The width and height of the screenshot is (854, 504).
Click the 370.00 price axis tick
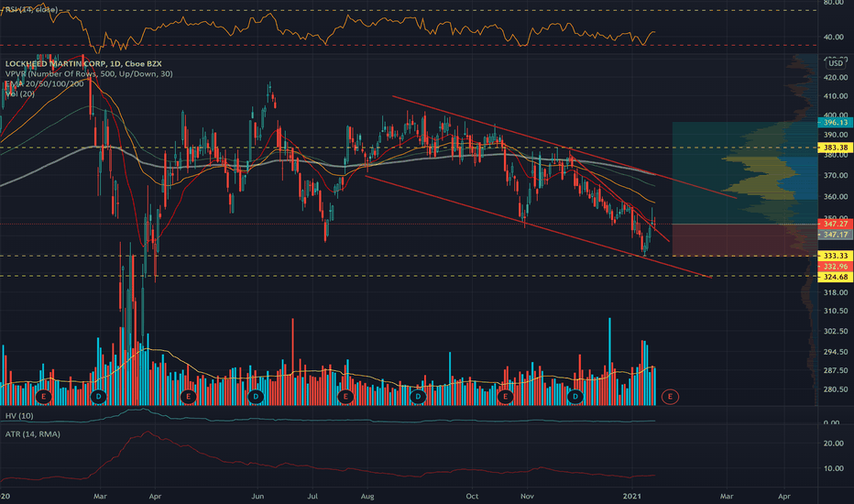(x=836, y=175)
